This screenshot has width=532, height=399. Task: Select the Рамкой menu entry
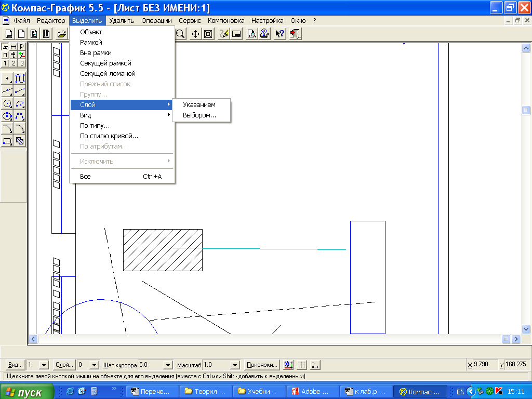click(x=122, y=43)
